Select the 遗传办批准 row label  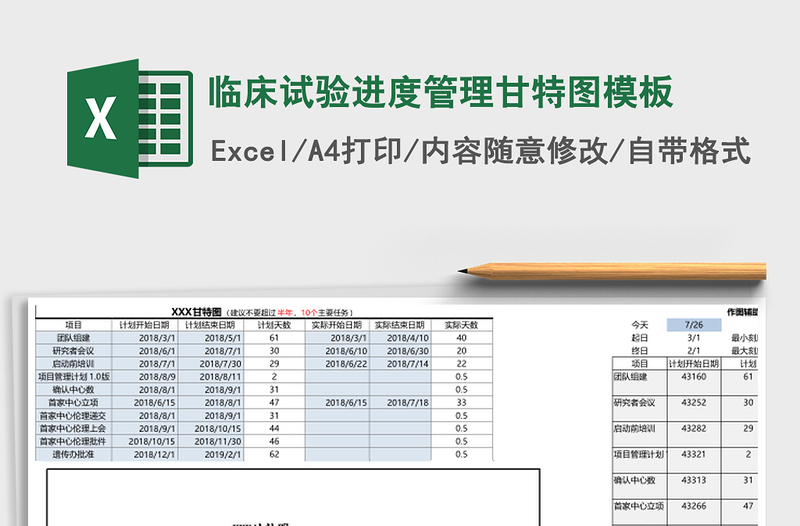pyautogui.click(x=74, y=454)
